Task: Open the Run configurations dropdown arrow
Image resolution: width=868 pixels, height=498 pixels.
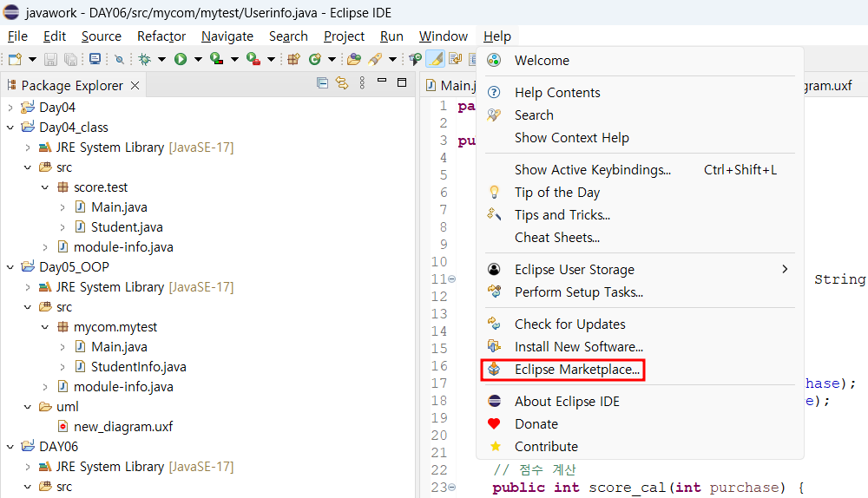Action: click(198, 59)
